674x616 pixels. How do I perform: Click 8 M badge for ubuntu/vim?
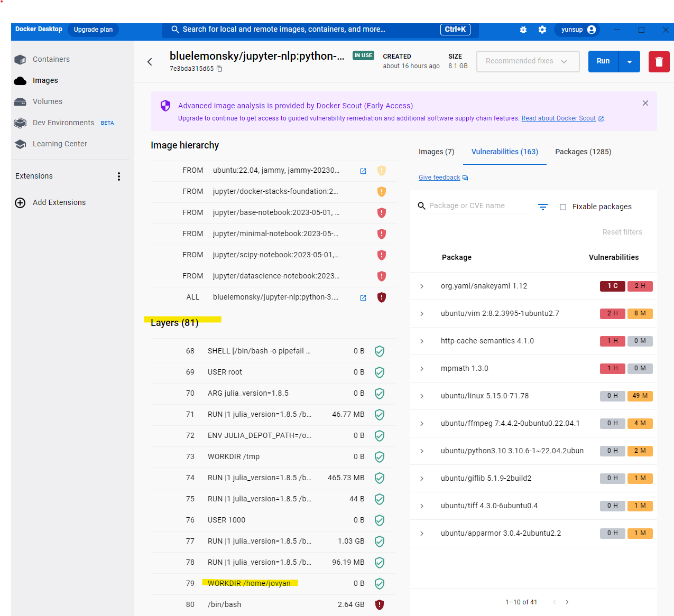coord(640,313)
